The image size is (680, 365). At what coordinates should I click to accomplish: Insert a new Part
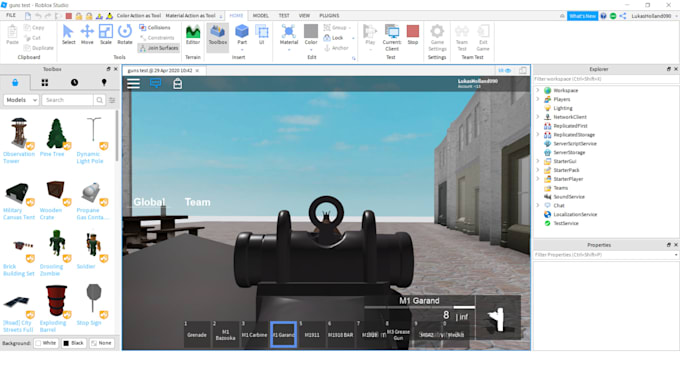coord(242,35)
